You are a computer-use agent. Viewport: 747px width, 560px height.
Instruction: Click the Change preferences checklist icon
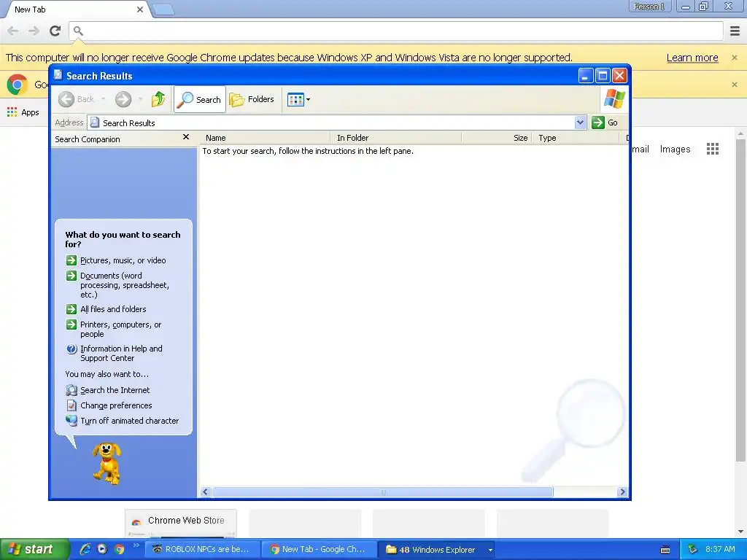[71, 405]
